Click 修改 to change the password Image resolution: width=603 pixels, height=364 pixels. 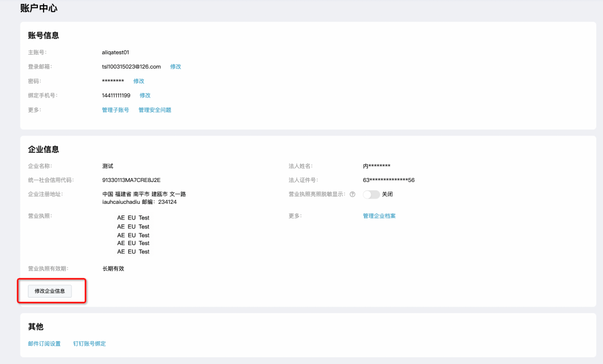click(138, 80)
